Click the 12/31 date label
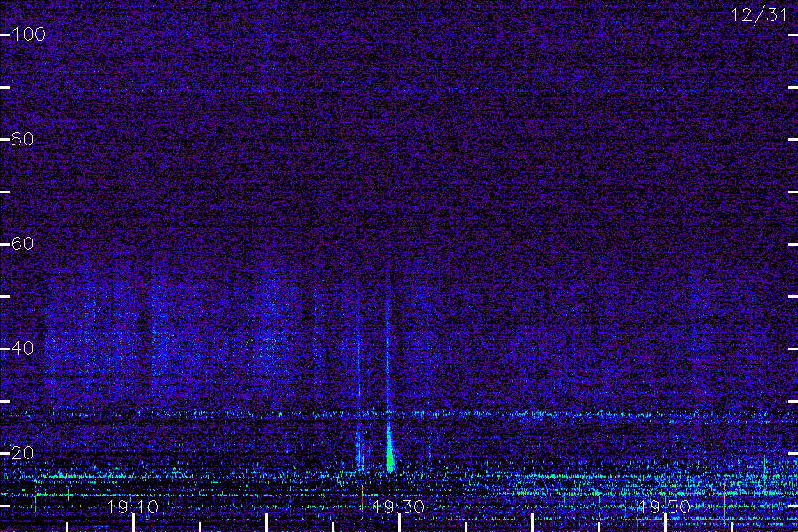Viewport: 798px width, 532px height. [x=759, y=15]
